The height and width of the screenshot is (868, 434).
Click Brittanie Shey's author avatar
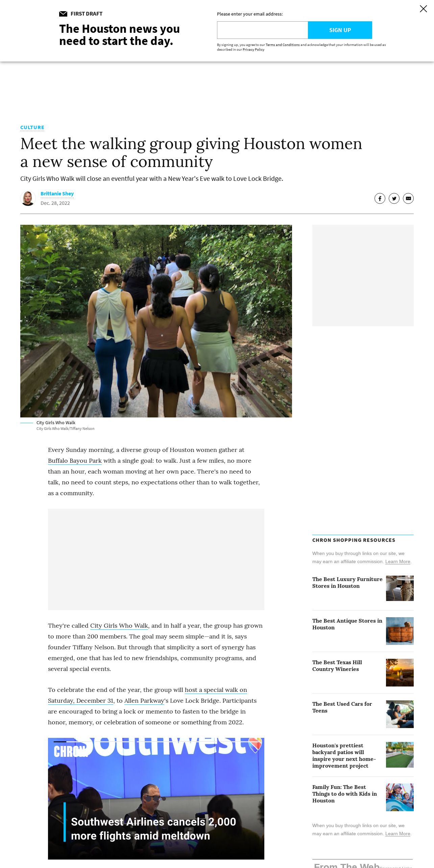click(x=28, y=198)
